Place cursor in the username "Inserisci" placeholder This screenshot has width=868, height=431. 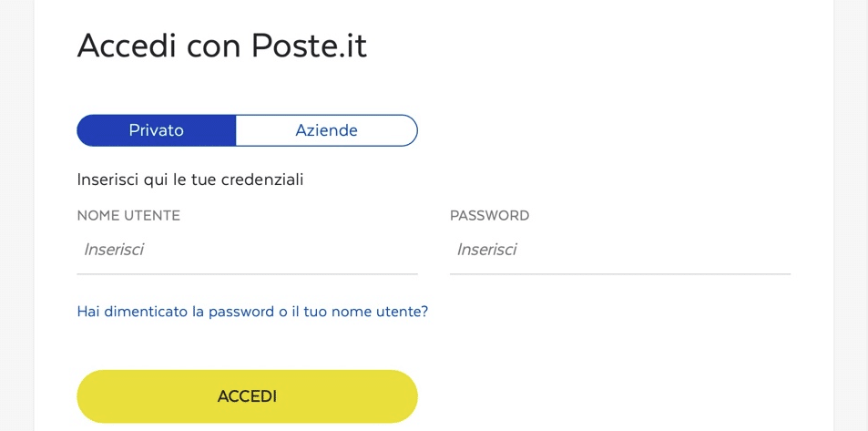tap(114, 250)
